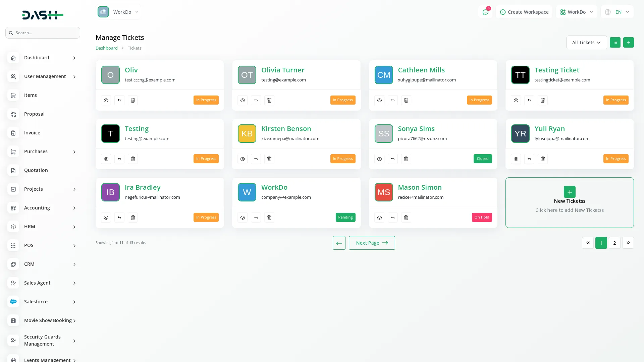This screenshot has width=644, height=362.
Task: Click the Salesforce sidebar icon
Action: click(x=13, y=302)
